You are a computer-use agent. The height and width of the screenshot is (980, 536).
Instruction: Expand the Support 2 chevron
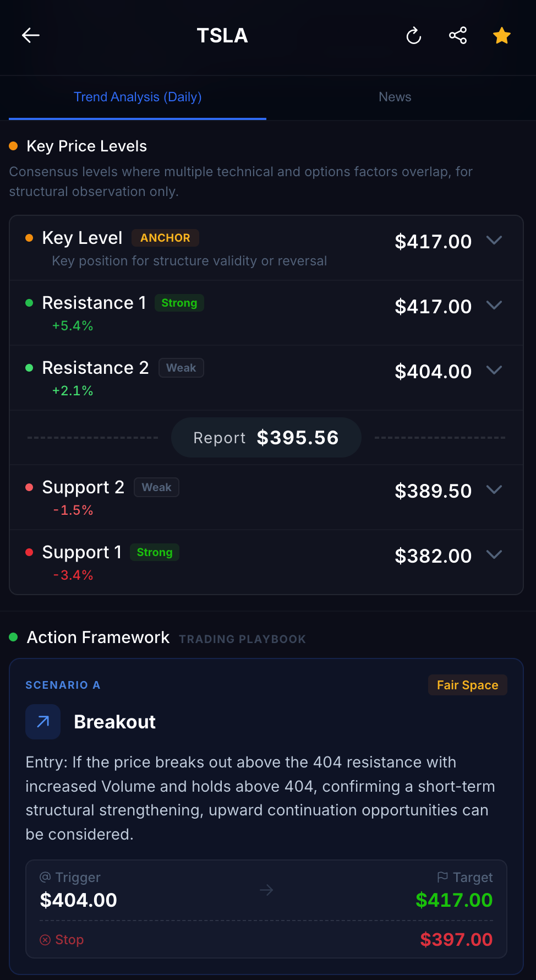(x=494, y=489)
